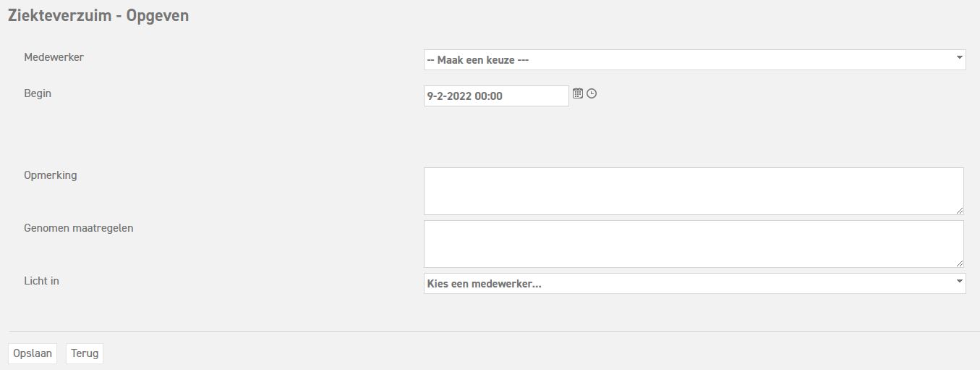Open the calendar date picker icon
This screenshot has height=370, width=980.
[x=578, y=93]
